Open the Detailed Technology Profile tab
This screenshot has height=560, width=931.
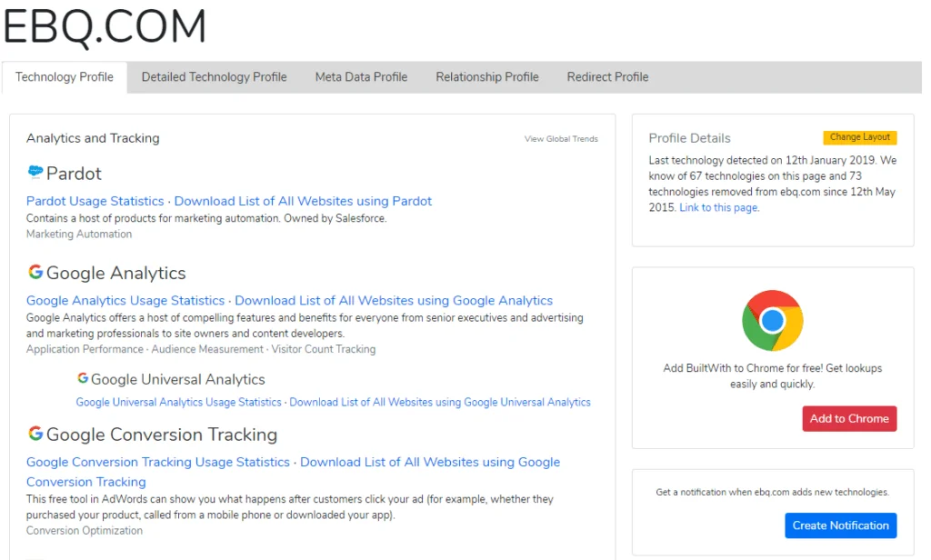click(214, 77)
